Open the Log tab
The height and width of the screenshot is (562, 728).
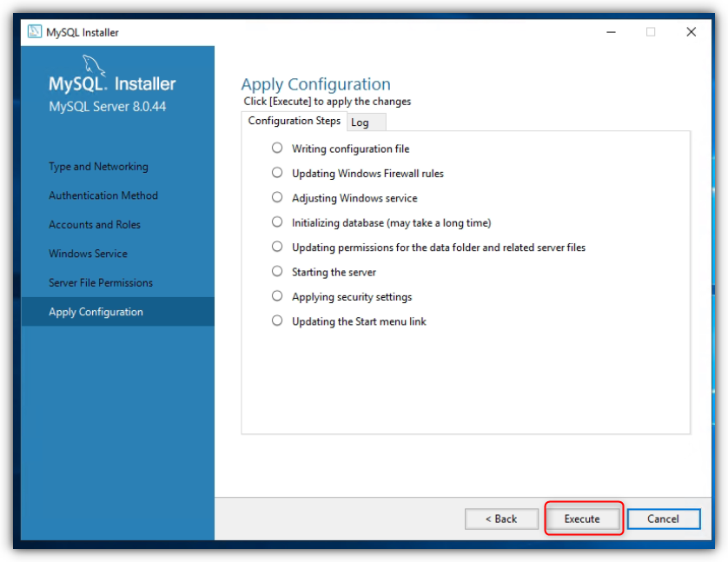tap(366, 122)
